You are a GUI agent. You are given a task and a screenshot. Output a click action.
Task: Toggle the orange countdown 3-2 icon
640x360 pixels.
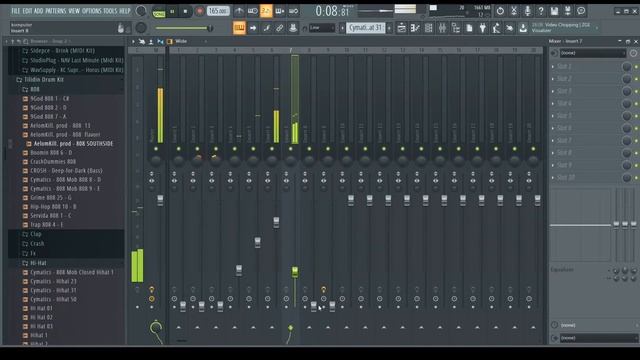266,11
